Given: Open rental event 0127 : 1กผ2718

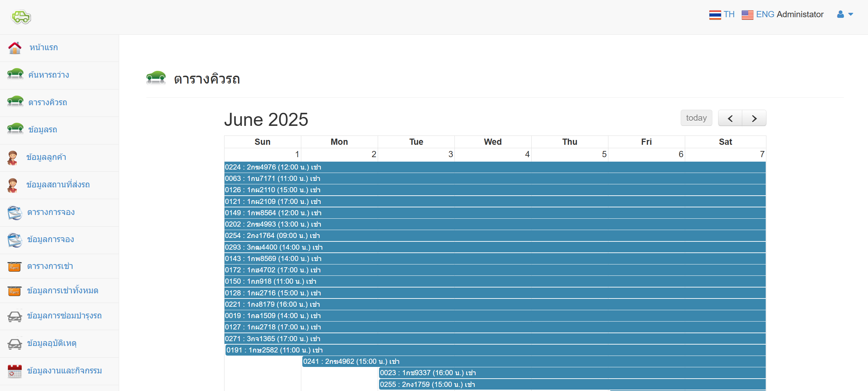Looking at the screenshot, I should 495,327.
